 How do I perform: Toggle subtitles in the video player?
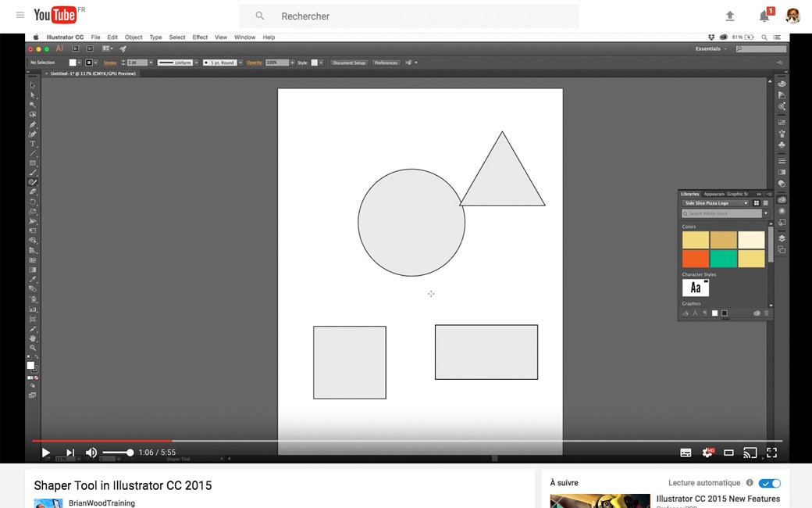(686, 453)
